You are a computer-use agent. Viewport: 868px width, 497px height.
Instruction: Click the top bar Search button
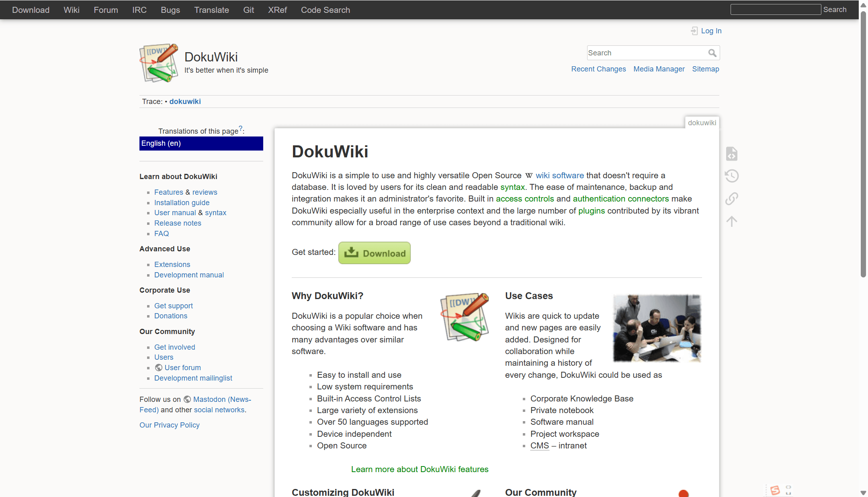[x=835, y=10]
